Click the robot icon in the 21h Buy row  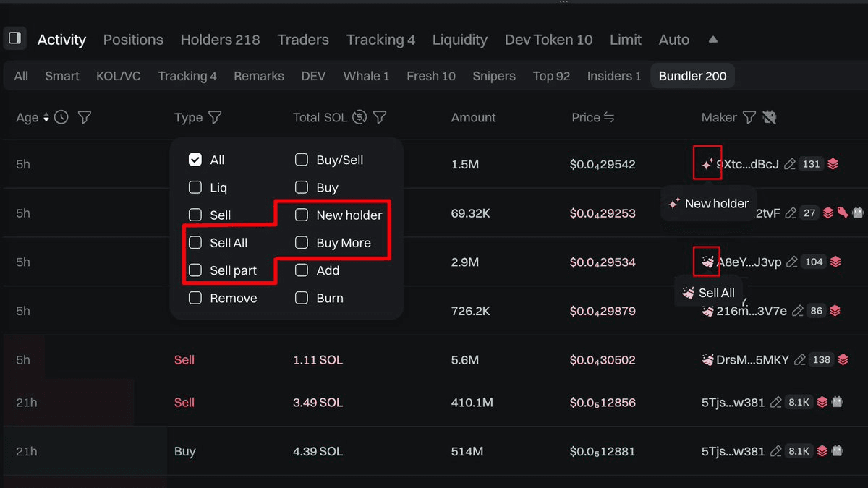coord(838,451)
